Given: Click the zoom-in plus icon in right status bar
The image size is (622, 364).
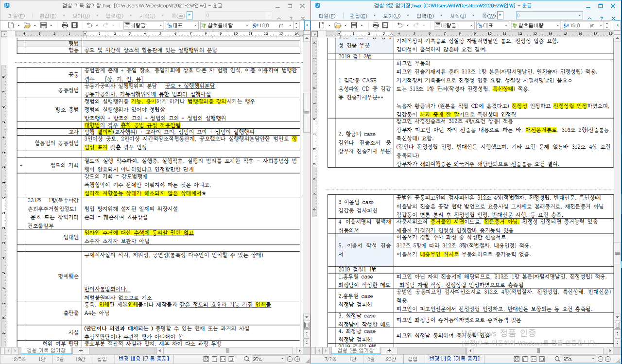Looking at the screenshot, I should coord(608,359).
